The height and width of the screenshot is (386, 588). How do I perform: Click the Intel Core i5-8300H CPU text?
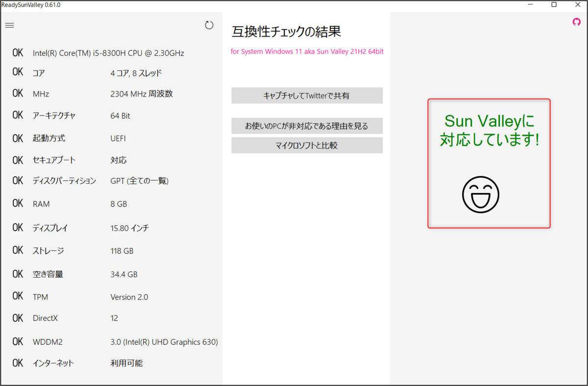pyautogui.click(x=108, y=53)
